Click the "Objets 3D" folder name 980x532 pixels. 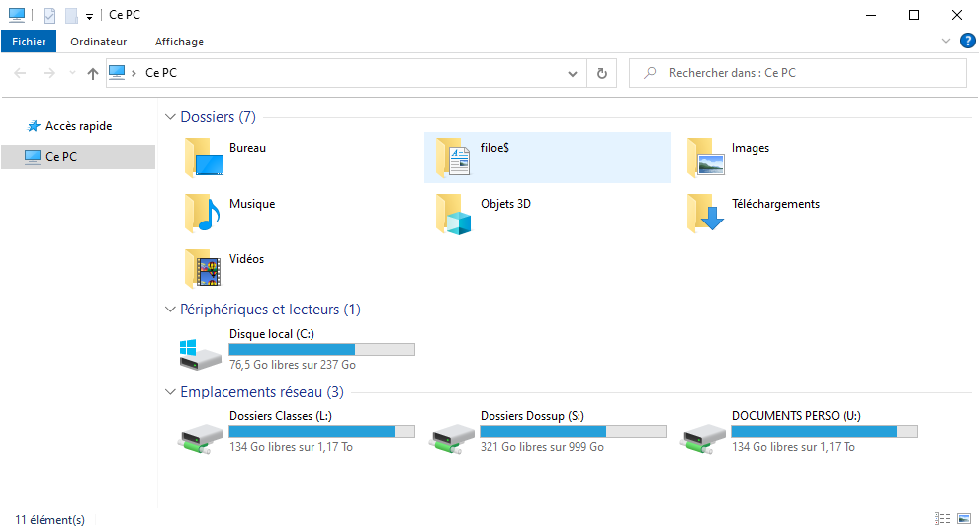point(505,203)
